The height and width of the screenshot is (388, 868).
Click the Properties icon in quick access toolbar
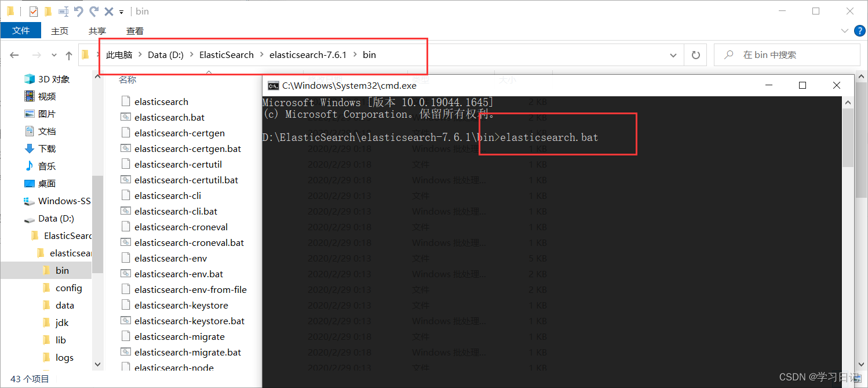[34, 11]
